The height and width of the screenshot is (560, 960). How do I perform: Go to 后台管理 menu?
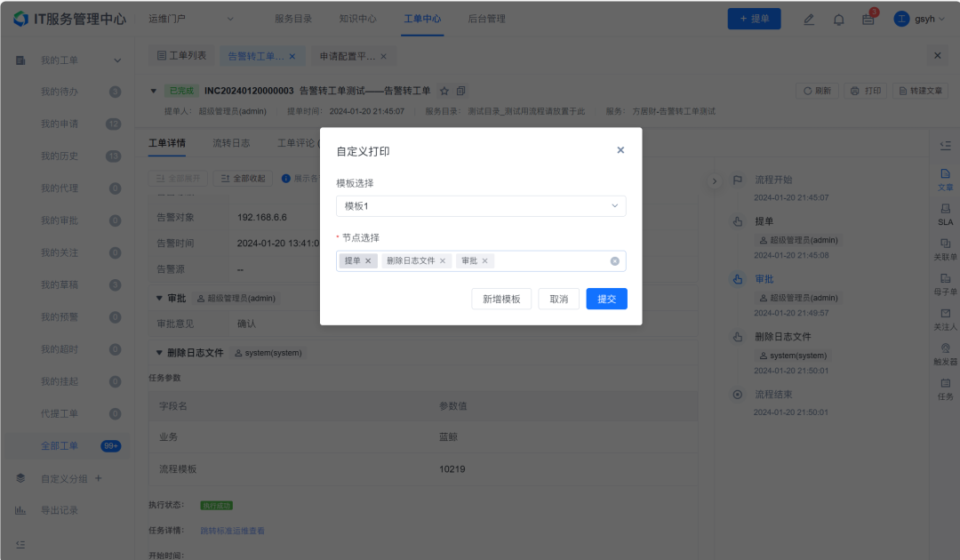[x=487, y=19]
